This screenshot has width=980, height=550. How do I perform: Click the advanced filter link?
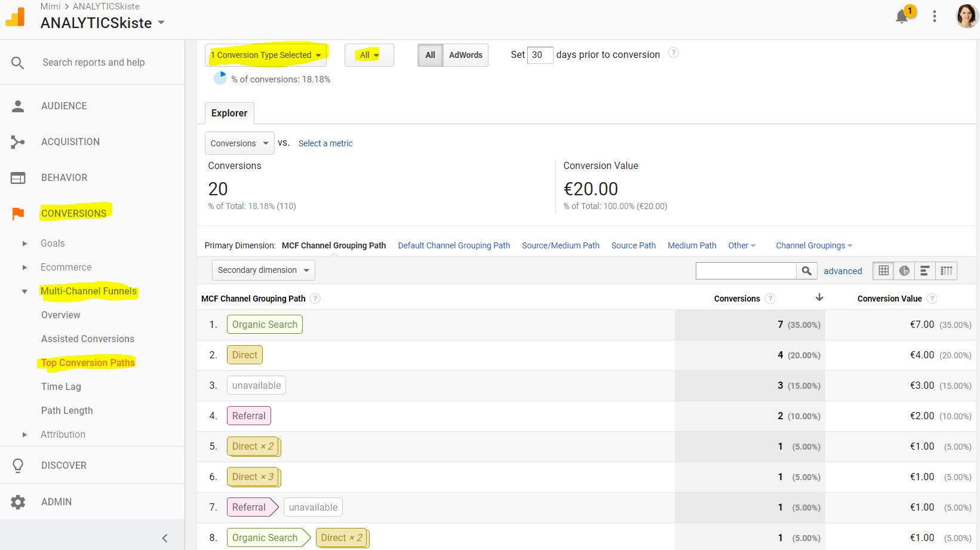(x=843, y=271)
